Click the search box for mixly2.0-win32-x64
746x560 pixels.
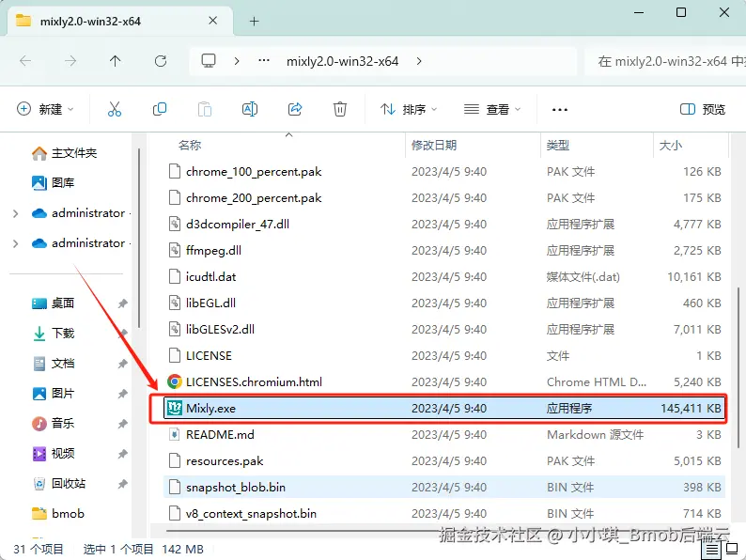coord(665,61)
